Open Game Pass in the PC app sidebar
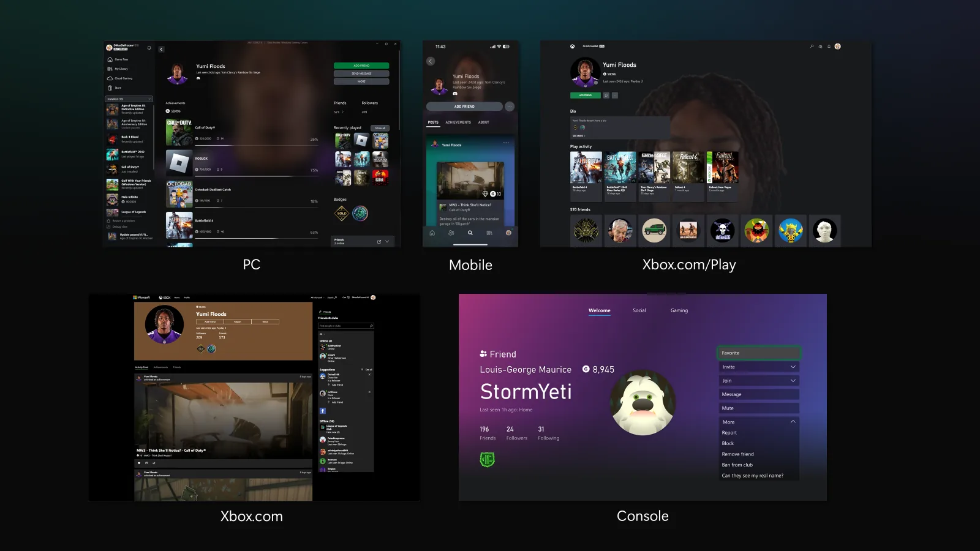Screen dimensions: 980x551 pyautogui.click(x=118, y=59)
